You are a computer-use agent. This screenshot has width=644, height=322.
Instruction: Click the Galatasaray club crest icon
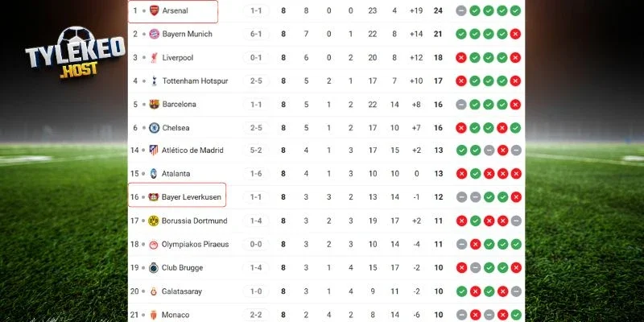tap(155, 291)
